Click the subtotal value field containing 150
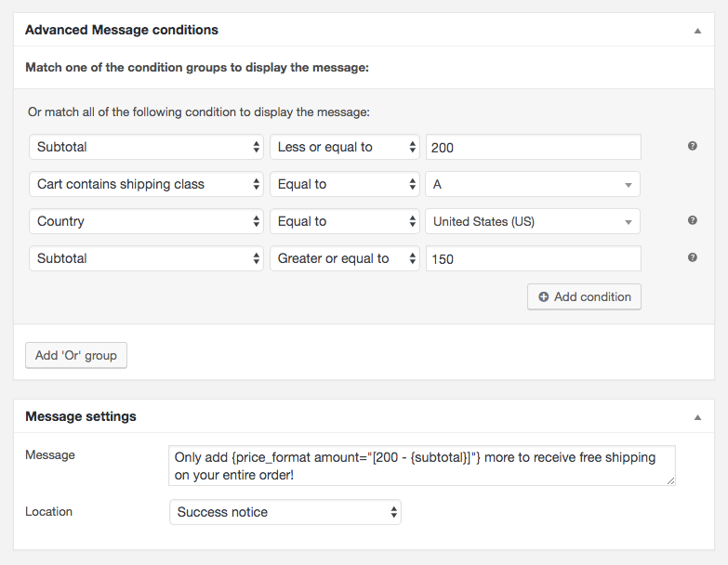 (x=534, y=258)
